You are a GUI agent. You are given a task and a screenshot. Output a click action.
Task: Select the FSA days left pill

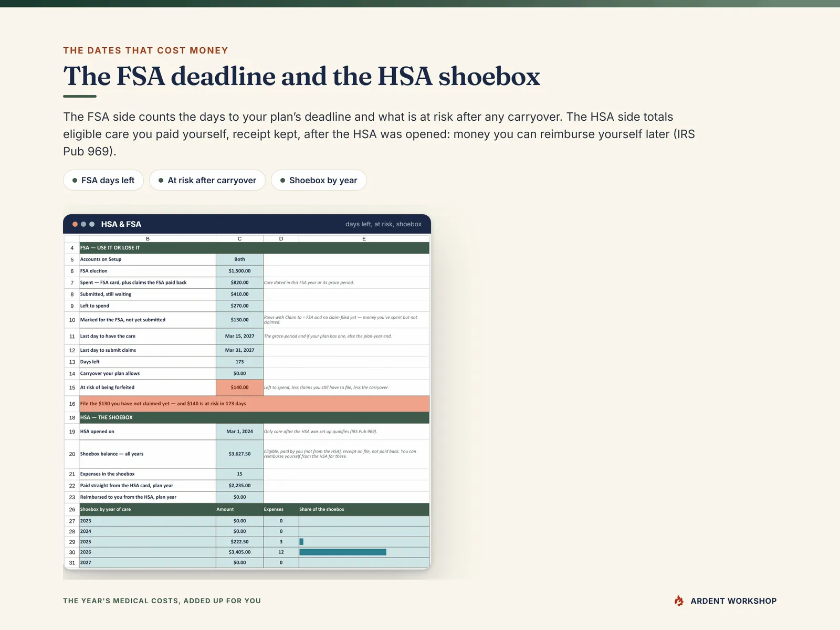[103, 180]
